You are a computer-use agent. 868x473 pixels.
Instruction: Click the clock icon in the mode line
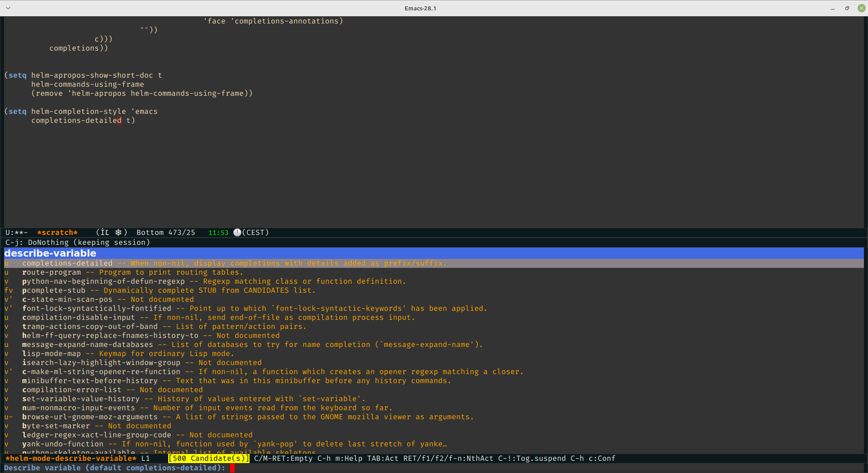(x=237, y=233)
